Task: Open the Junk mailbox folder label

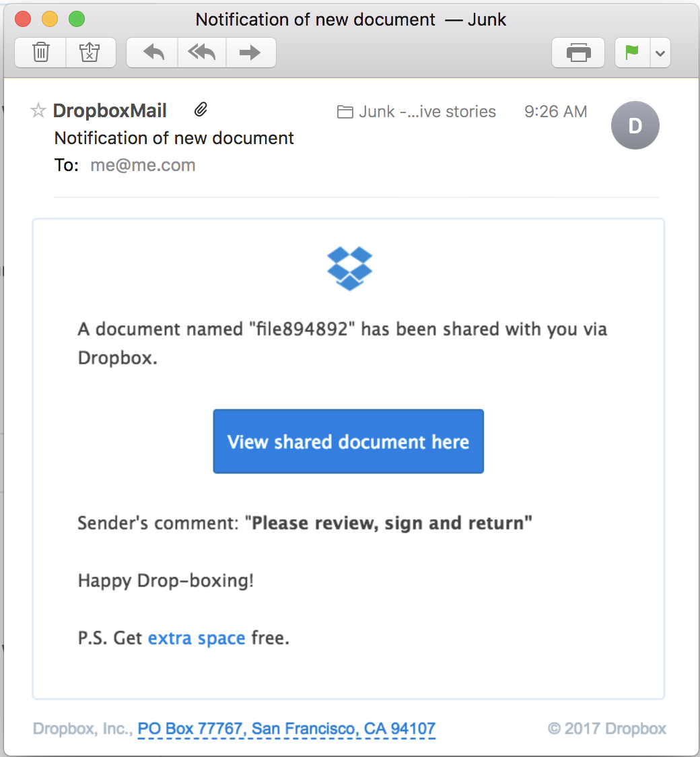Action: 417,112
